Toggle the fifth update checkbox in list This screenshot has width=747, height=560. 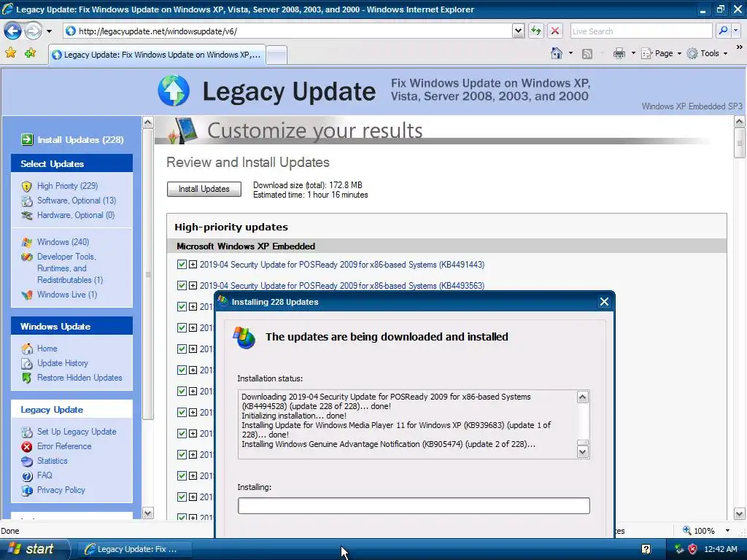[x=182, y=349]
